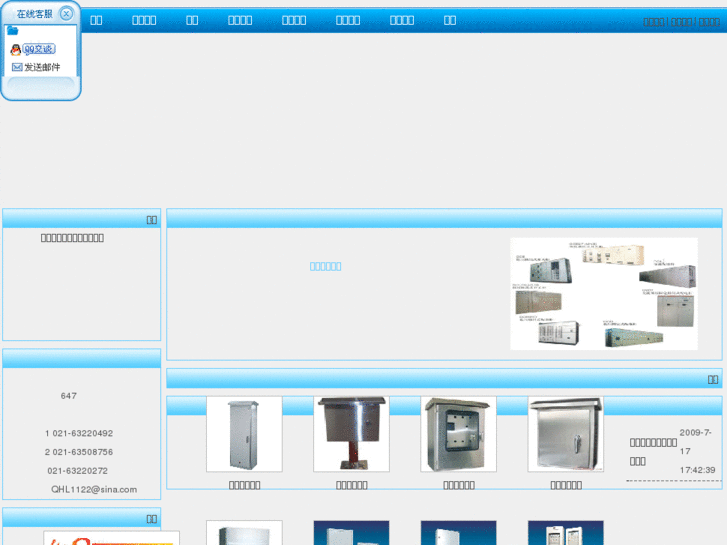Screen dimensions: 727x545
Task: Click the leftmost of three top-right header links
Action: point(654,22)
